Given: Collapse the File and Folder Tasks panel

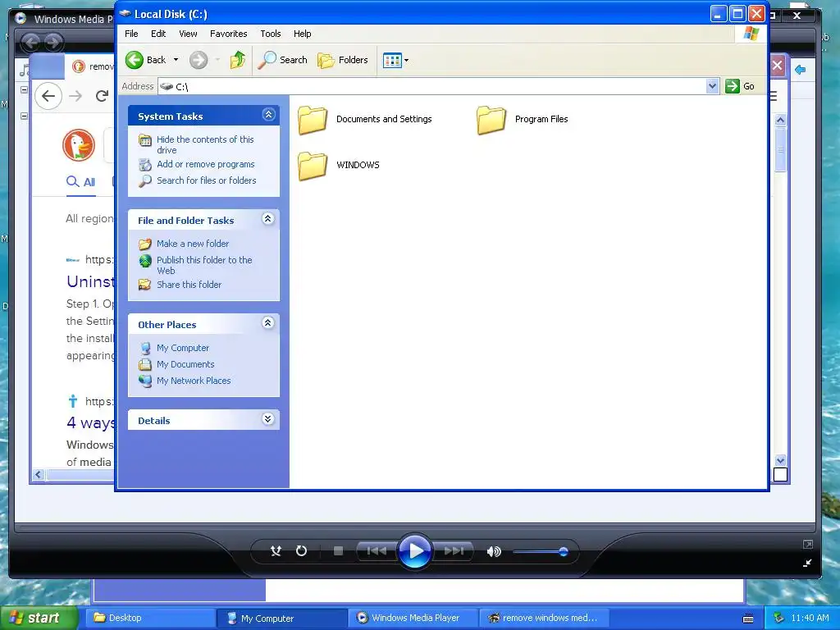Looking at the screenshot, I should click(268, 218).
